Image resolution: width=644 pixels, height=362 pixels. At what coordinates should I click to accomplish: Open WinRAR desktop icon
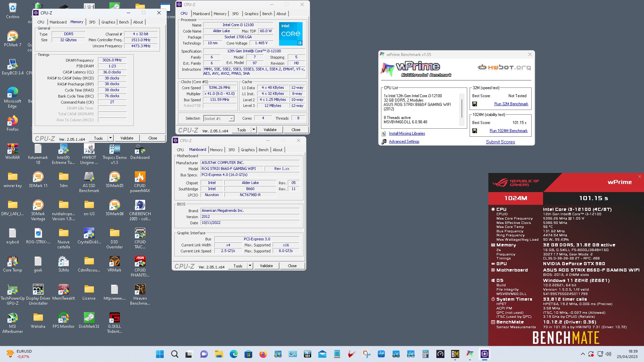pyautogui.click(x=12, y=151)
